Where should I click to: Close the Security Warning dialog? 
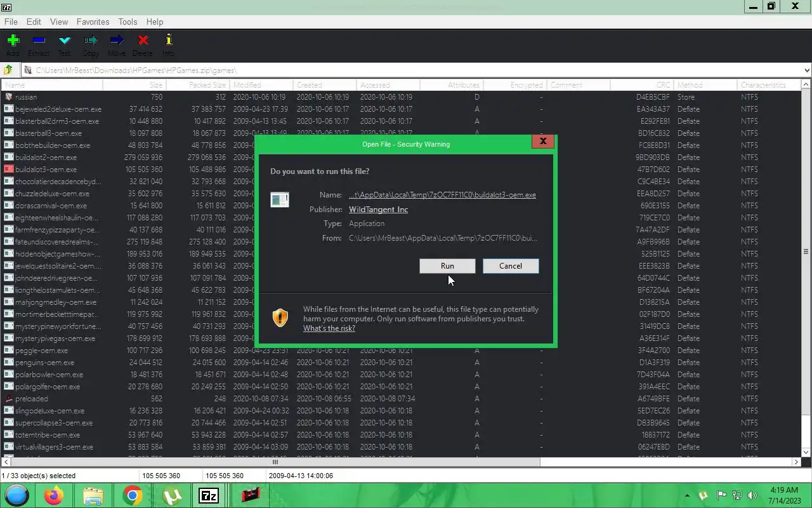coord(543,142)
